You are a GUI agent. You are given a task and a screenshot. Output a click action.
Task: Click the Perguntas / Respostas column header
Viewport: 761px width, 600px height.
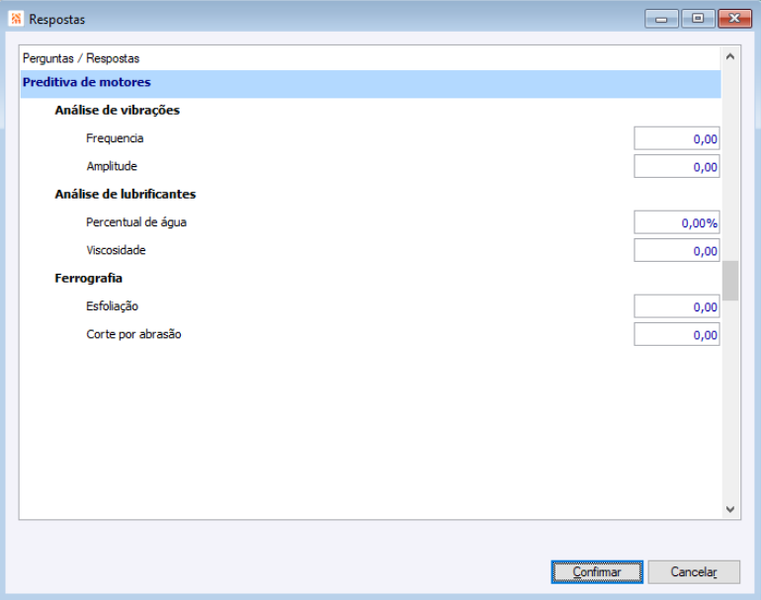click(x=81, y=59)
